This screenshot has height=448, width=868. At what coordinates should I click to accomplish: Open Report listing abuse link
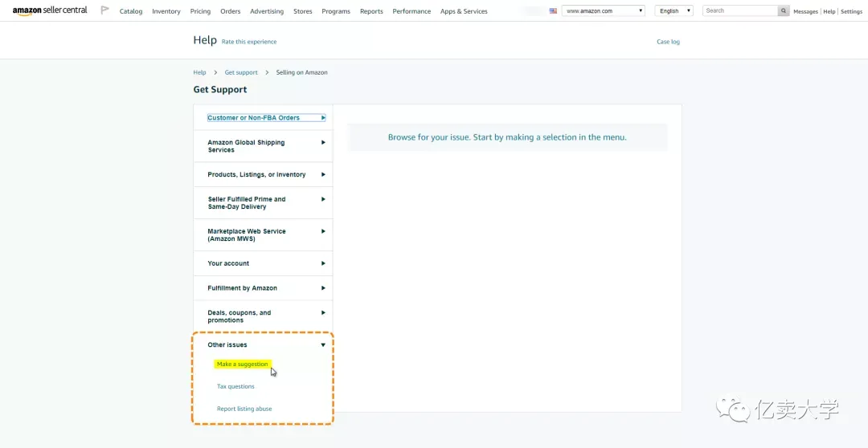point(244,409)
